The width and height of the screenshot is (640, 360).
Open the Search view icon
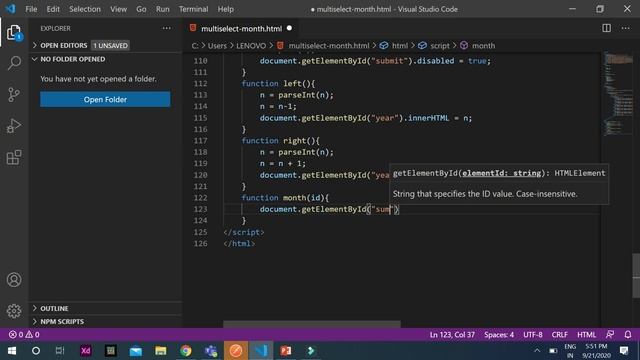(14, 63)
